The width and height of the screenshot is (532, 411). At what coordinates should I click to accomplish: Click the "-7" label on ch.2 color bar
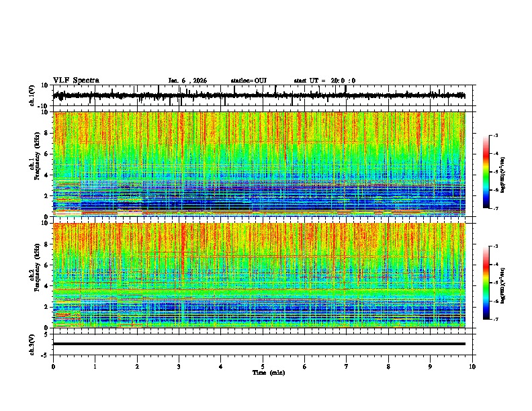(495, 319)
